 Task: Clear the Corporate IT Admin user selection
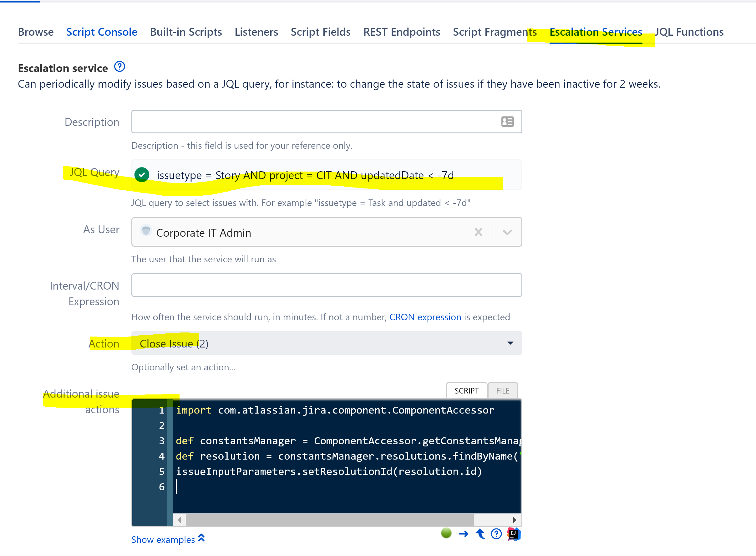coord(478,232)
